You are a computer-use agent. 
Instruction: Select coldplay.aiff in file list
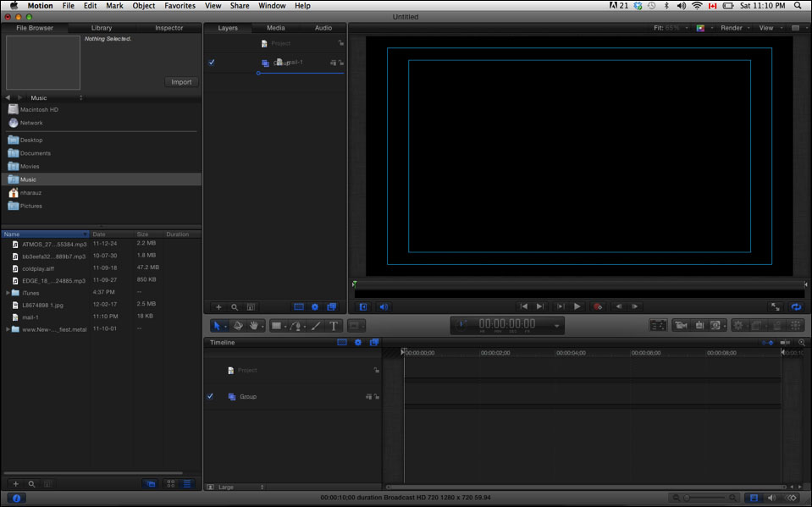click(x=38, y=268)
